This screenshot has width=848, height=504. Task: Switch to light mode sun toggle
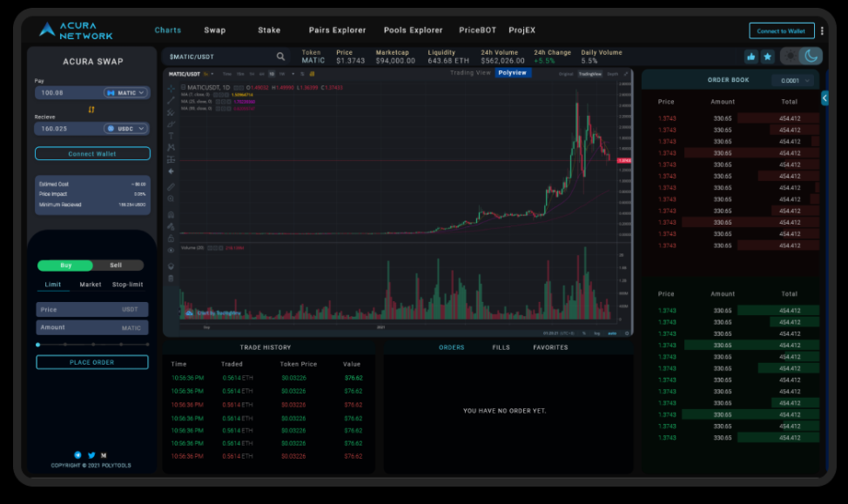tap(791, 57)
